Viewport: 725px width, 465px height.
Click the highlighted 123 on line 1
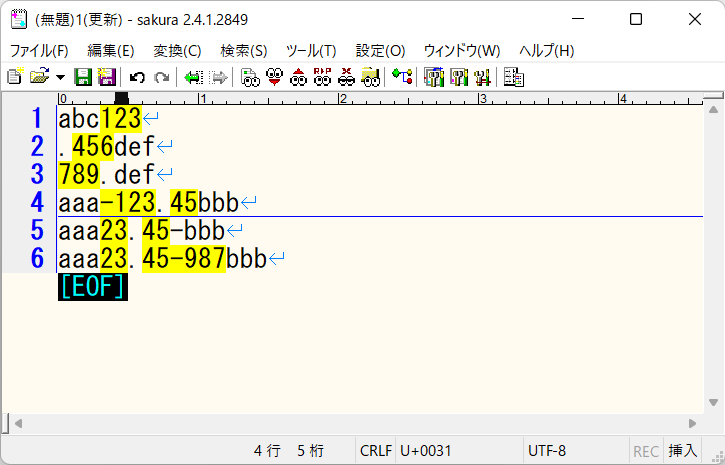tap(121, 118)
